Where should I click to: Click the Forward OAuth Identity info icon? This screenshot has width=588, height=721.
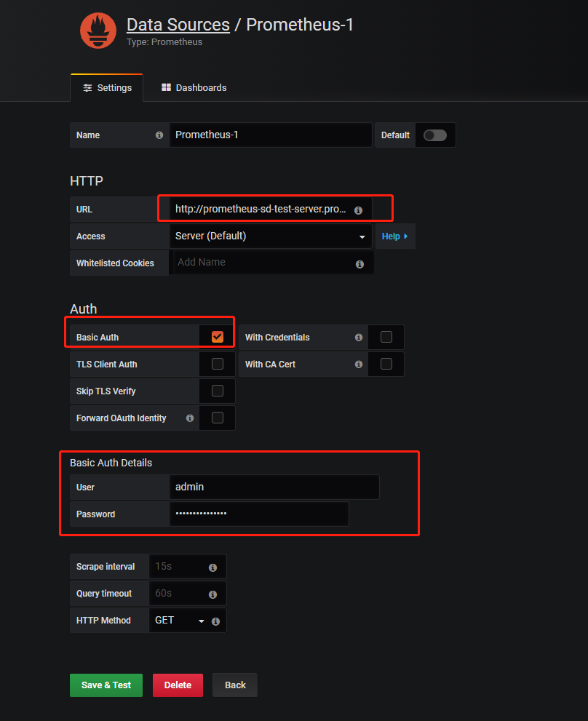pyautogui.click(x=190, y=418)
